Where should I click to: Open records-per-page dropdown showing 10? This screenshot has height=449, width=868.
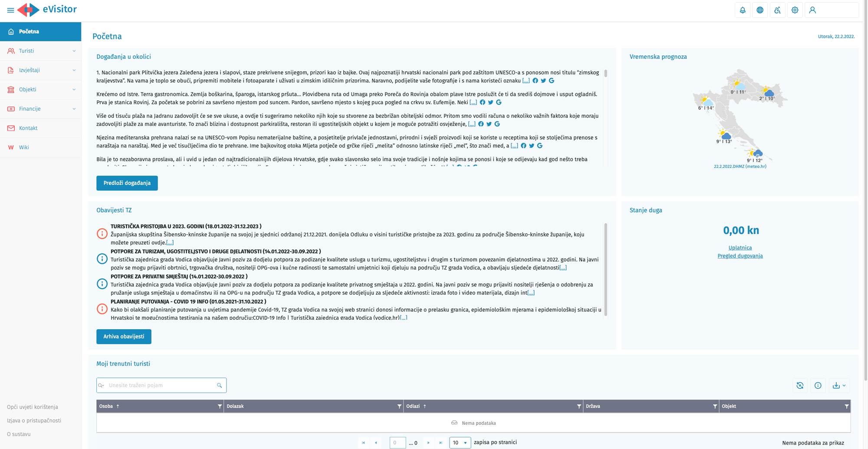click(x=460, y=442)
